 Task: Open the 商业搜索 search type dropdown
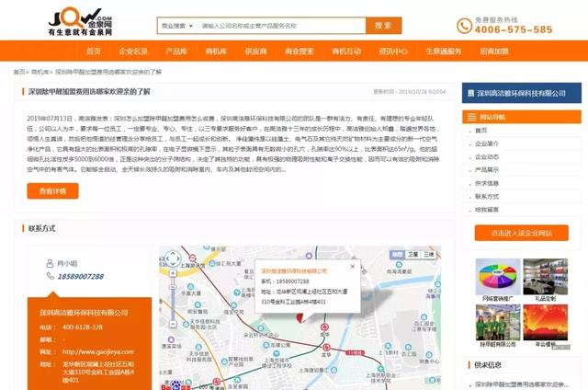[x=177, y=26]
